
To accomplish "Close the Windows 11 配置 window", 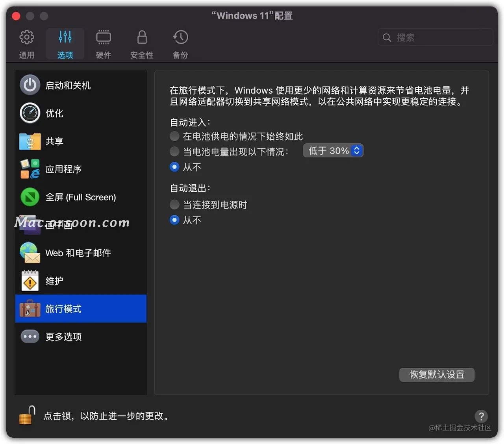I will coord(16,16).
